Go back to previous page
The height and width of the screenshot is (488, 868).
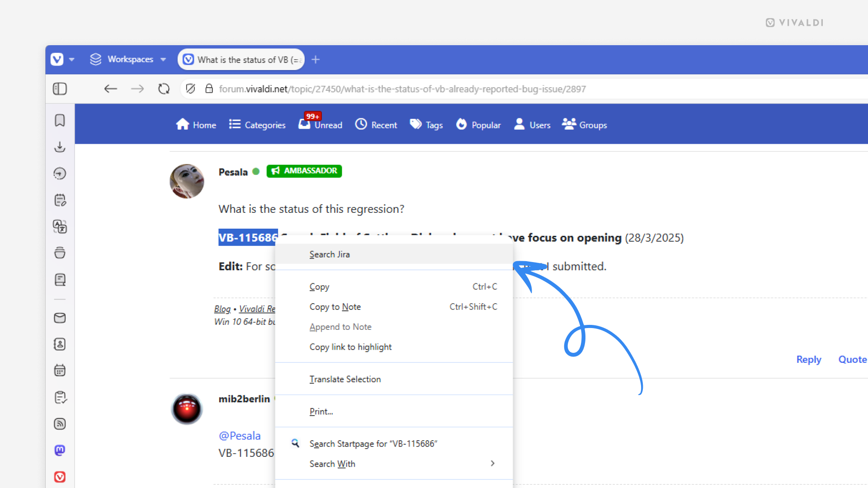[x=111, y=89]
